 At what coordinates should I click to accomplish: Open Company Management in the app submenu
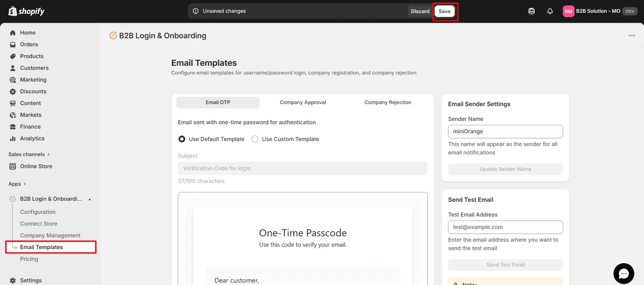point(50,235)
